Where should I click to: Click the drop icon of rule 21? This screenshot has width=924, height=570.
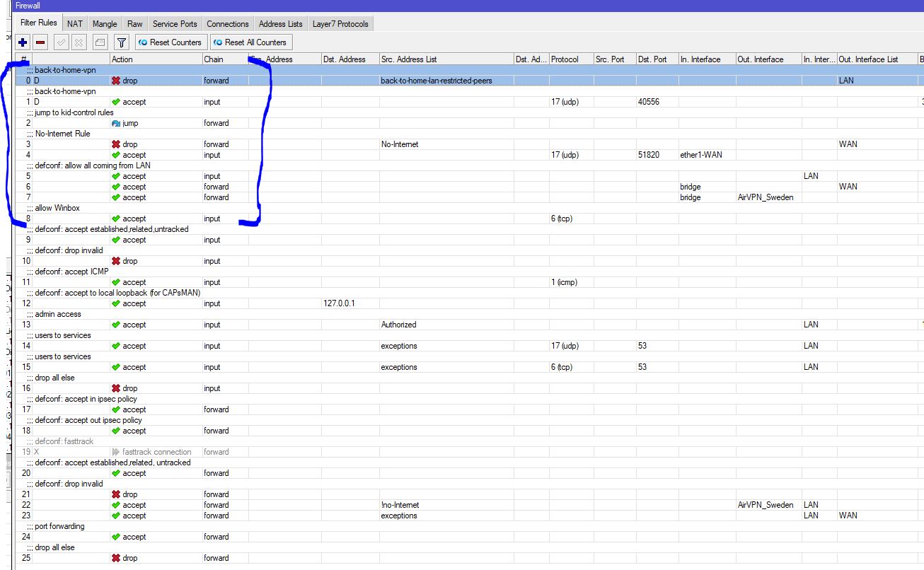coord(116,494)
